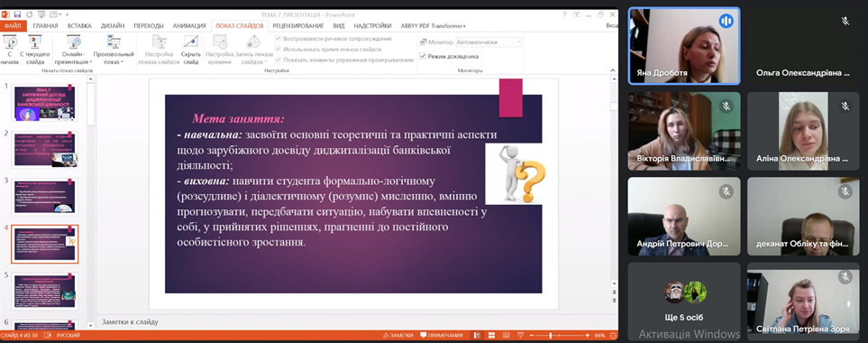Click thumbnail pane scroll up arrow

[x=91, y=79]
